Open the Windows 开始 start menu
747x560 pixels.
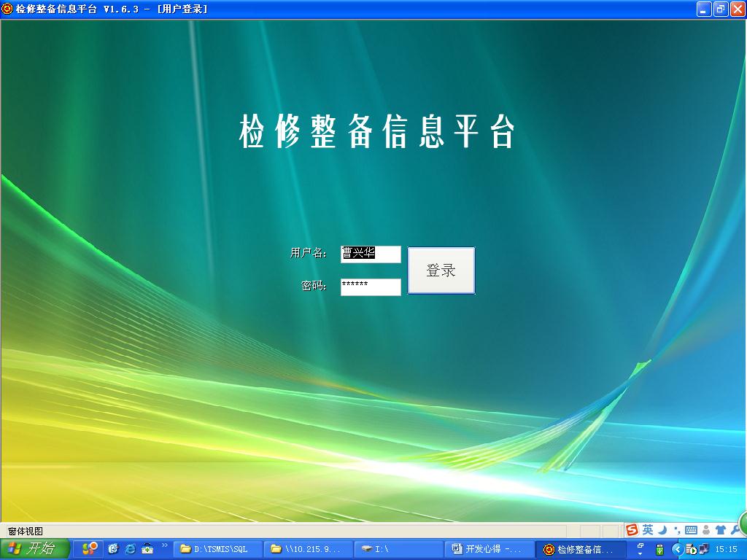[35, 549]
